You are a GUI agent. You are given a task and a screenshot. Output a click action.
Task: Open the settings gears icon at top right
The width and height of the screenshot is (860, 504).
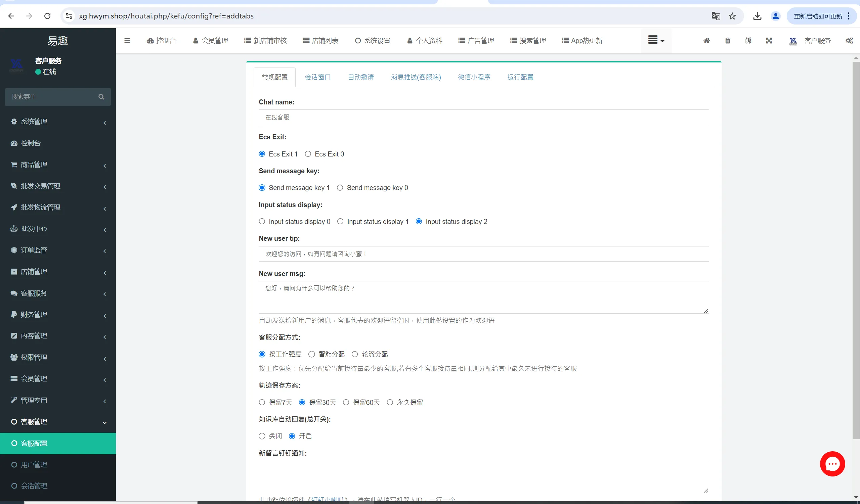point(849,41)
